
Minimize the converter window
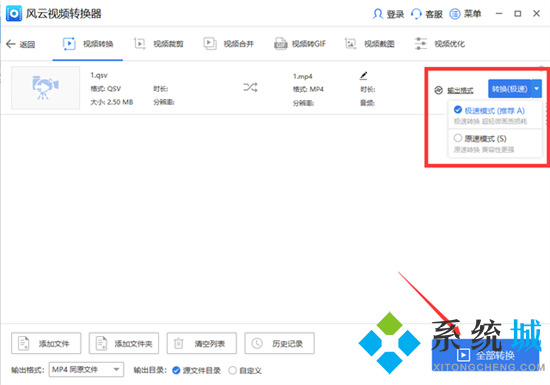click(499, 14)
